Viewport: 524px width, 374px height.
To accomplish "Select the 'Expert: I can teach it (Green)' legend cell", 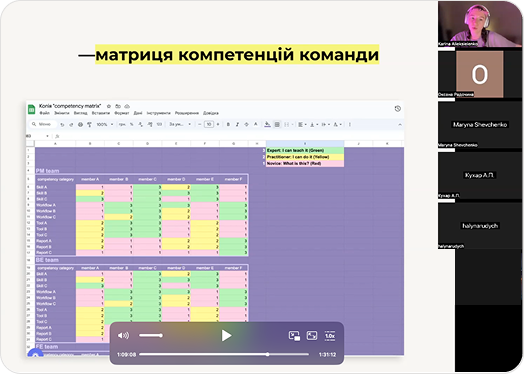I will (305, 150).
